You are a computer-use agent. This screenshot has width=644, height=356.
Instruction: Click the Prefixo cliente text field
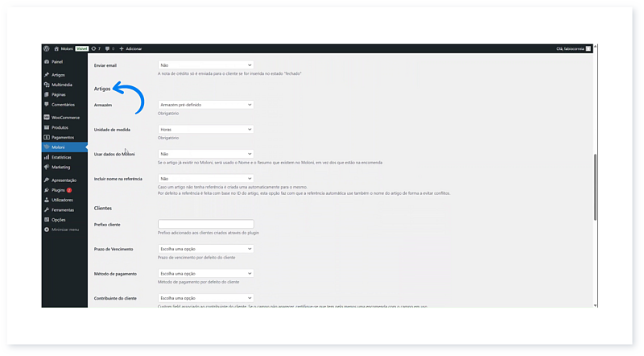pos(205,224)
